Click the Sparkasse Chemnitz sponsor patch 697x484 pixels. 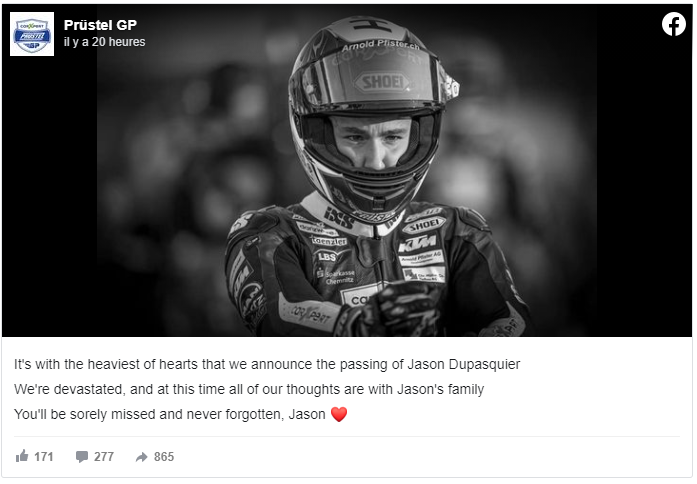[x=336, y=276]
